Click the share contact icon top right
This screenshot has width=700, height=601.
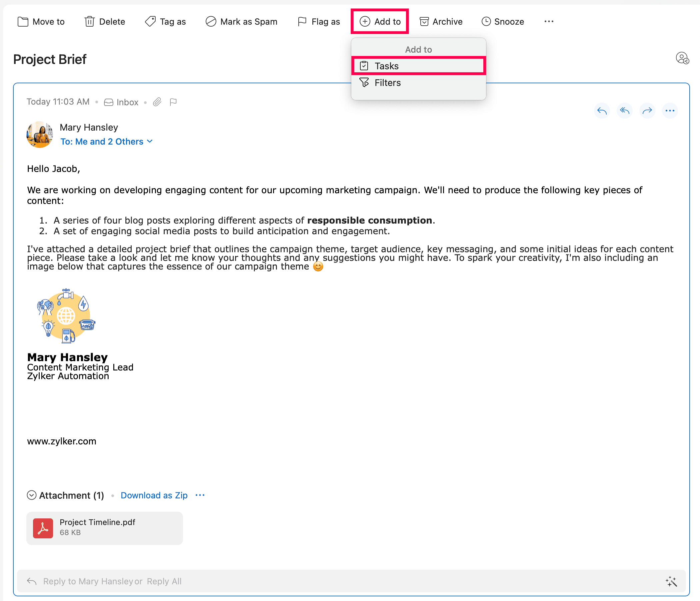[x=682, y=58]
